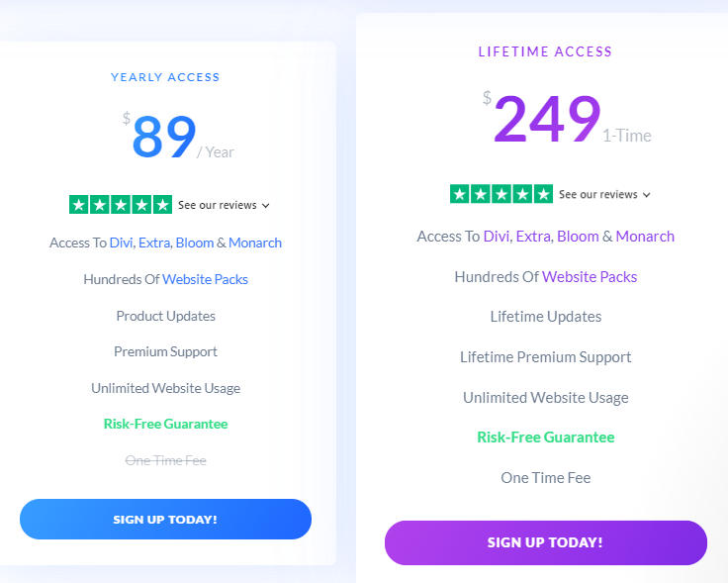
Task: Expand See our reviews chevron in Yearly plan
Action: [x=265, y=205]
